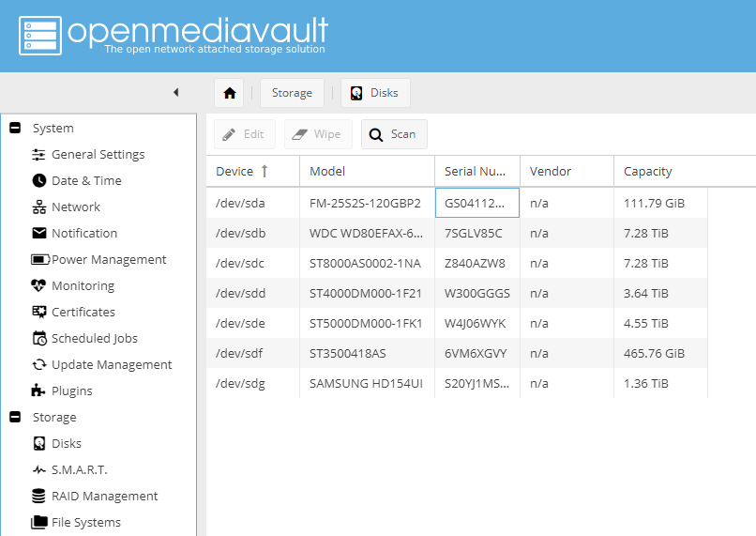
Task: Click capacity cell 465.76 GiB
Action: click(660, 353)
